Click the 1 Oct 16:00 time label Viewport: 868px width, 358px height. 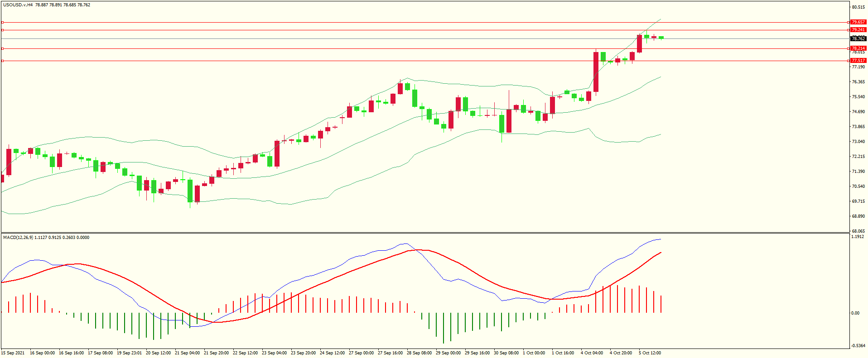563,353
